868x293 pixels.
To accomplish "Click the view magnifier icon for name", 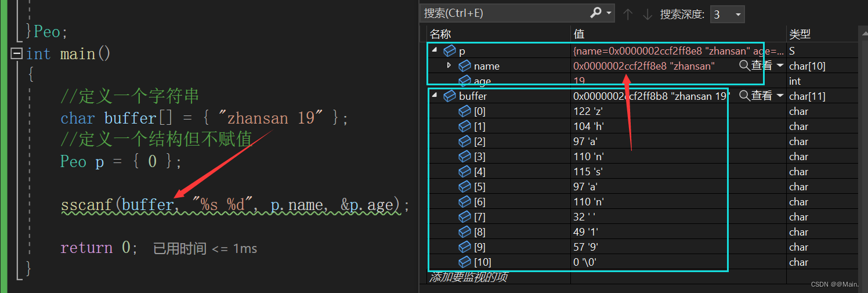I will (x=744, y=66).
